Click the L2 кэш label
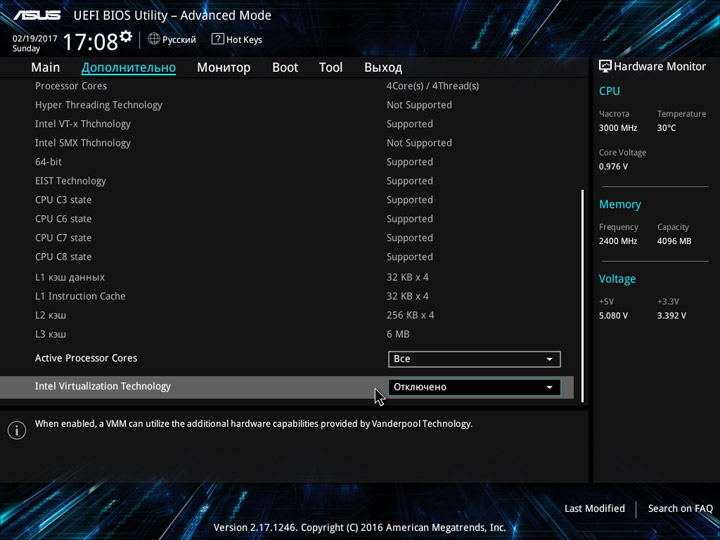720x540 pixels. point(51,315)
